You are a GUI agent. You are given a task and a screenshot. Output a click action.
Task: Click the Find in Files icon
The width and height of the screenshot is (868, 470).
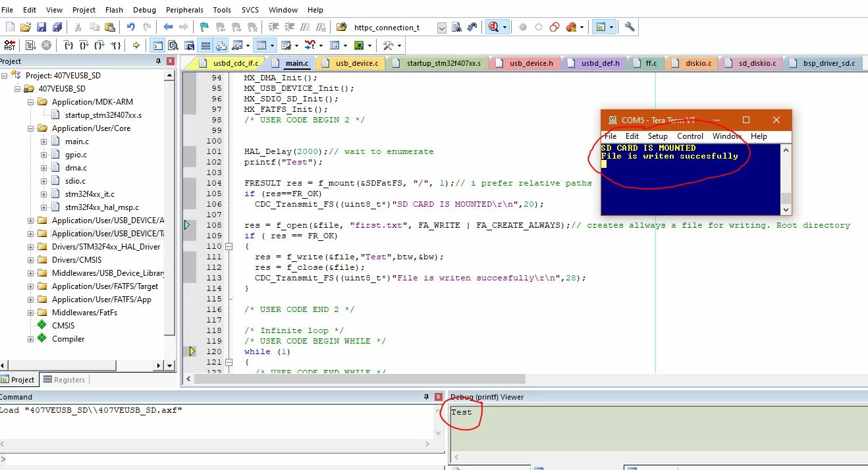pos(342,27)
